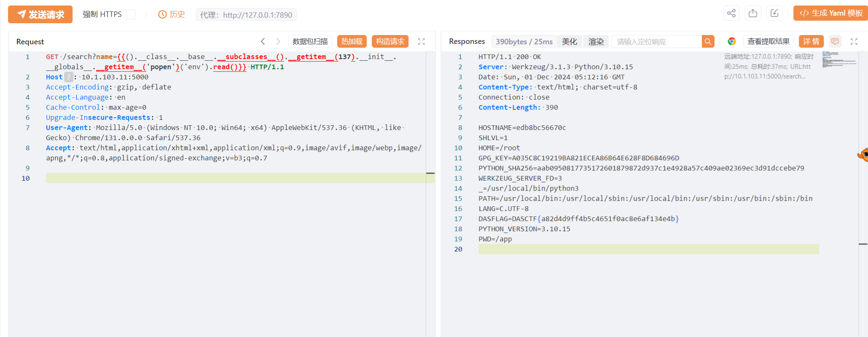This screenshot has width=868, height=337.
Task: Click the comment note icon in Responses header
Action: click(x=835, y=41)
